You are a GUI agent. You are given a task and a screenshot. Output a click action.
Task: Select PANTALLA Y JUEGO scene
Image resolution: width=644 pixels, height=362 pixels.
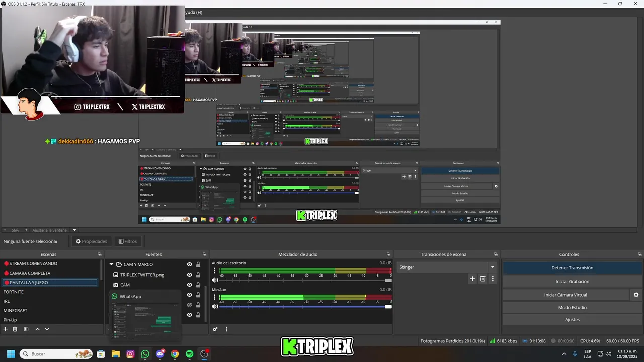(x=50, y=283)
